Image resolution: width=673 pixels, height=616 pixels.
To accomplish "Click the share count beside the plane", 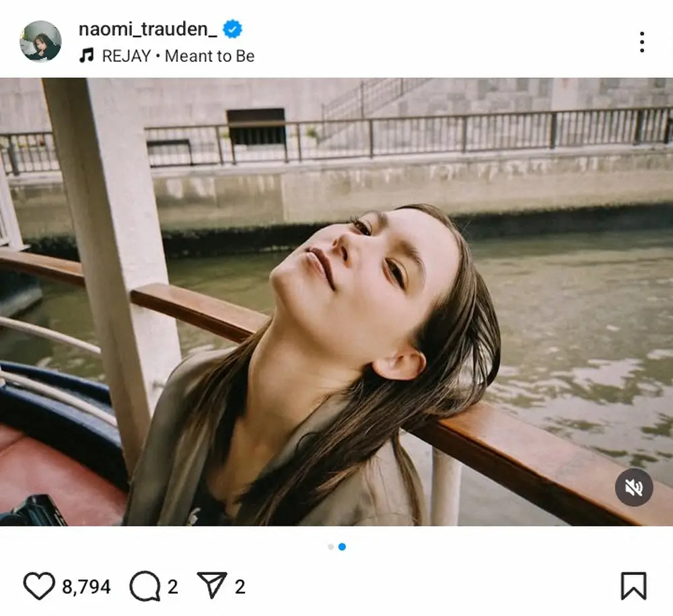I will pos(240,586).
